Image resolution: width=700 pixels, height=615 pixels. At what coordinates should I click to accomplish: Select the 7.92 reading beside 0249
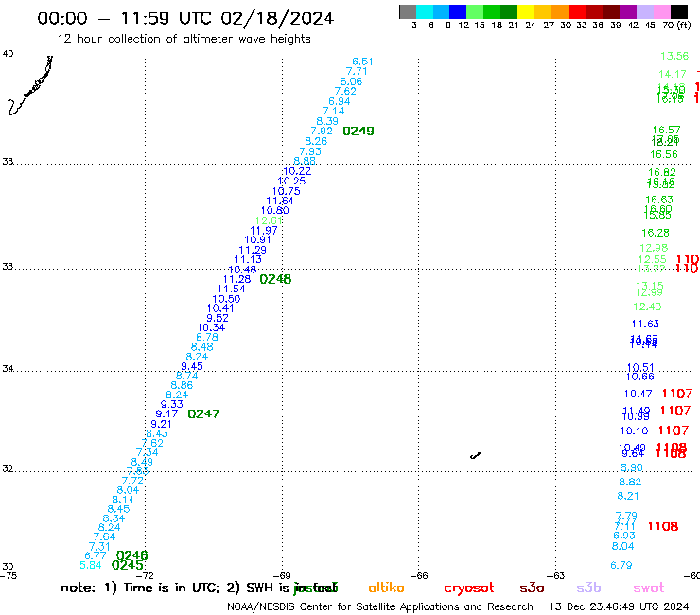(x=322, y=131)
